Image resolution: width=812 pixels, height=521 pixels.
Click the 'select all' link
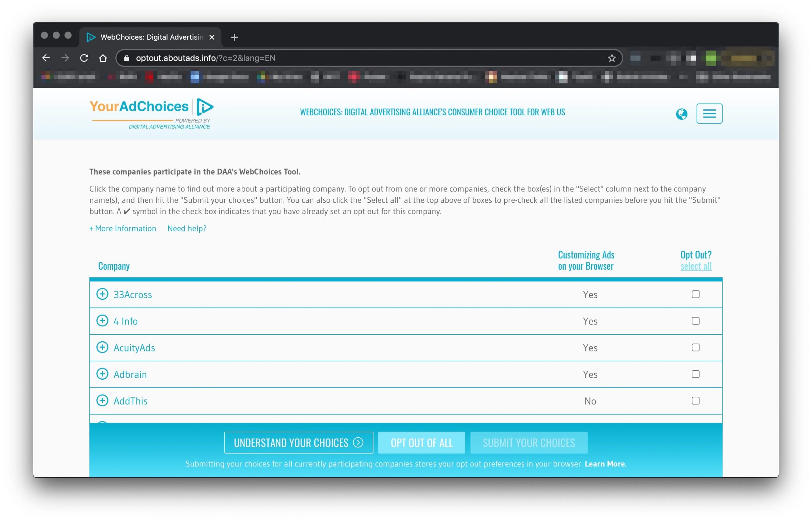(696, 266)
